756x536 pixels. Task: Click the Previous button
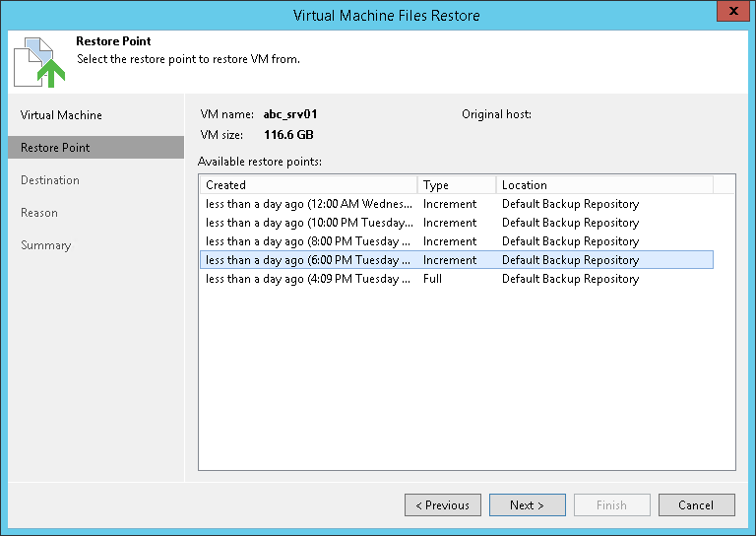tap(443, 505)
